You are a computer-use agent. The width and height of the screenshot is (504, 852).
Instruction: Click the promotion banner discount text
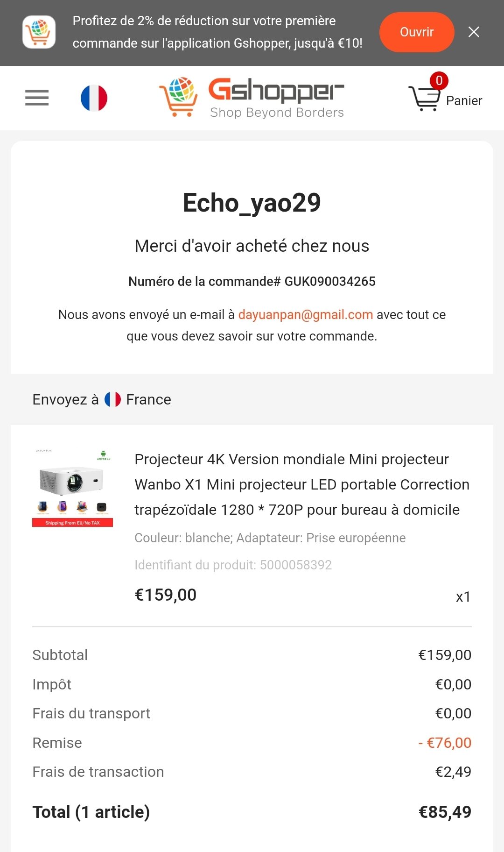[x=217, y=32]
